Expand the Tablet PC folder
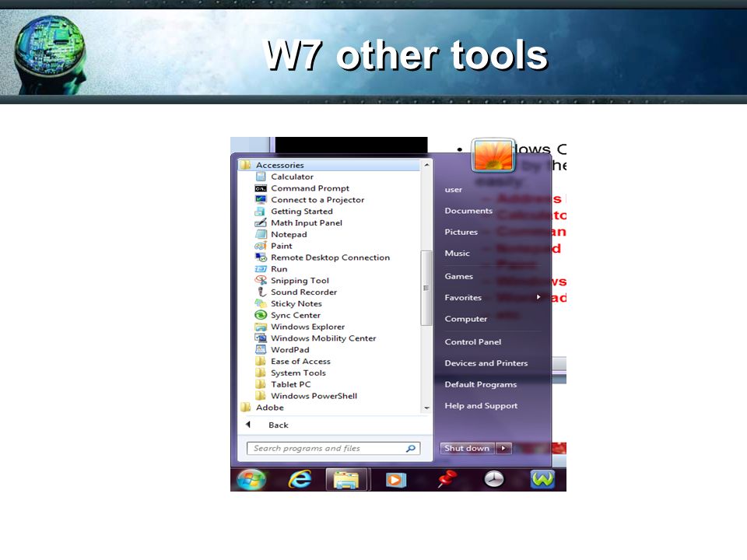This screenshot has width=747, height=560. [x=282, y=384]
